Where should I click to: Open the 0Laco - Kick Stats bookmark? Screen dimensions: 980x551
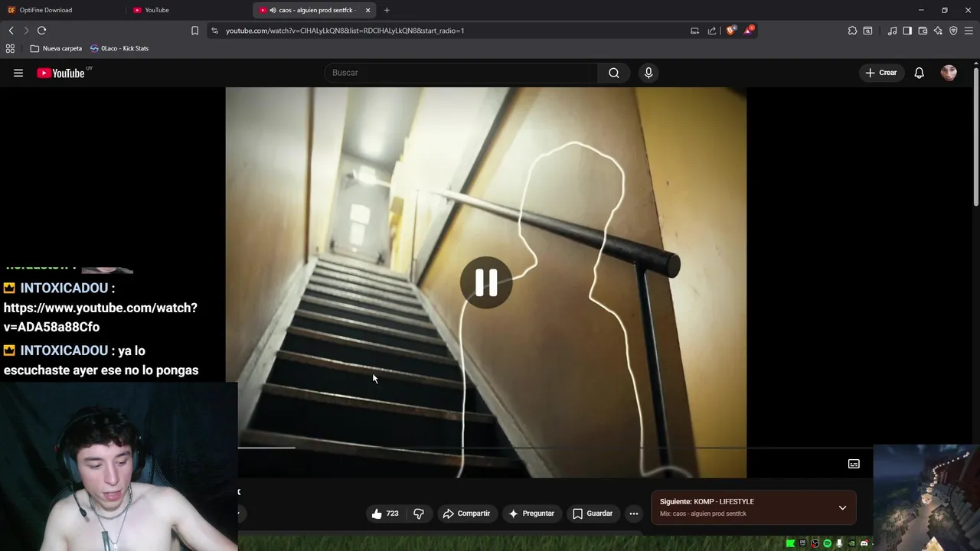[119, 48]
